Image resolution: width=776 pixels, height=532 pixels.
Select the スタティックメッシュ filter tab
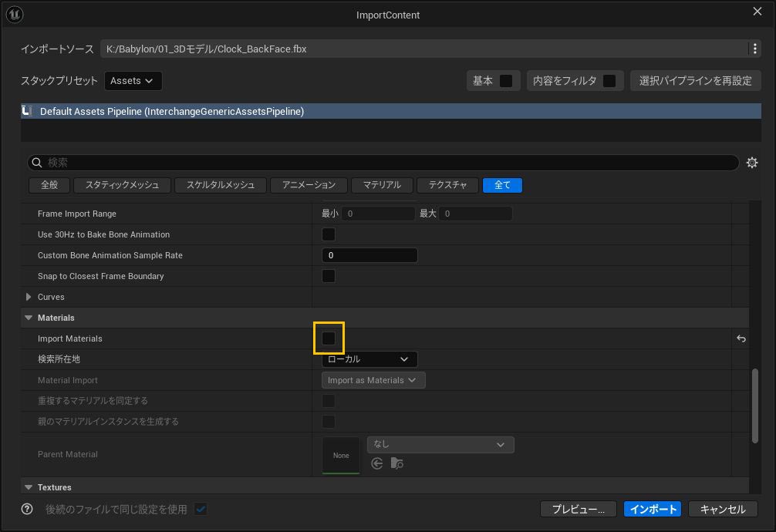point(122,185)
